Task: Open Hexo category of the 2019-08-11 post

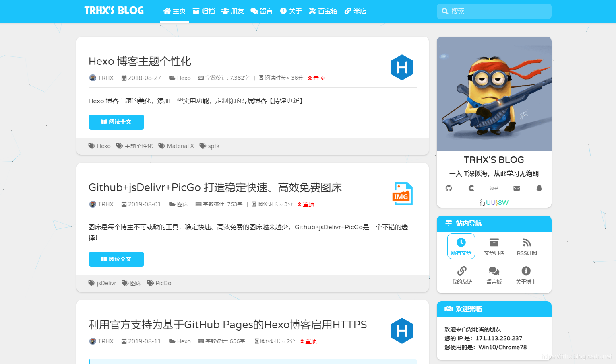Action: pyautogui.click(x=180, y=341)
